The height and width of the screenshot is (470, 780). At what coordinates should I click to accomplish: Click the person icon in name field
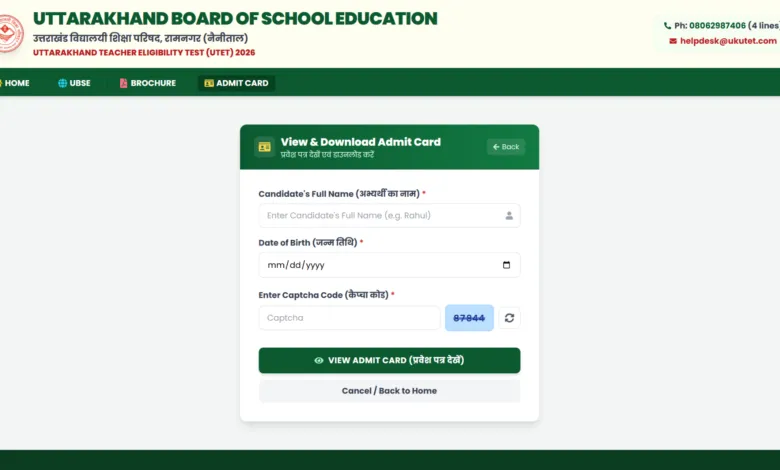(x=509, y=215)
